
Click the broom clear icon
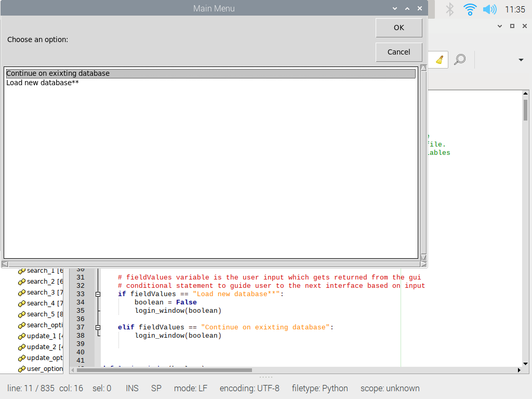pyautogui.click(x=438, y=59)
